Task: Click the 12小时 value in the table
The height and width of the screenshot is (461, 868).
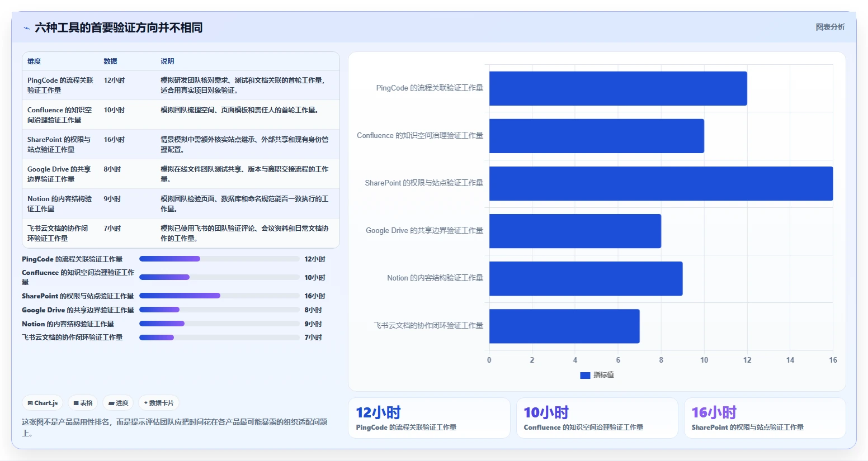Action: click(114, 80)
